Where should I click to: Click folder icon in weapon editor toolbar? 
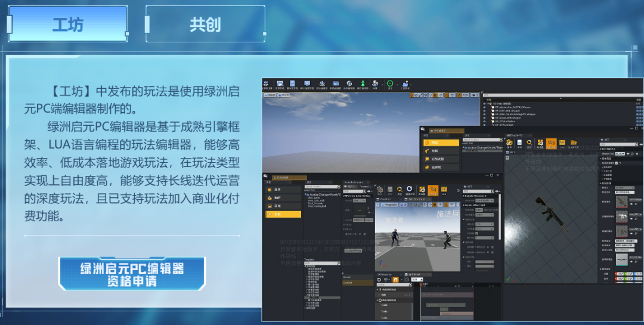(x=574, y=143)
